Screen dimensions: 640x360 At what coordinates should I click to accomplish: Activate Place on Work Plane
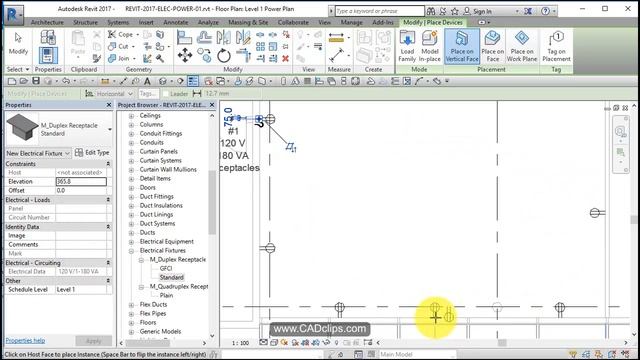(x=522, y=47)
